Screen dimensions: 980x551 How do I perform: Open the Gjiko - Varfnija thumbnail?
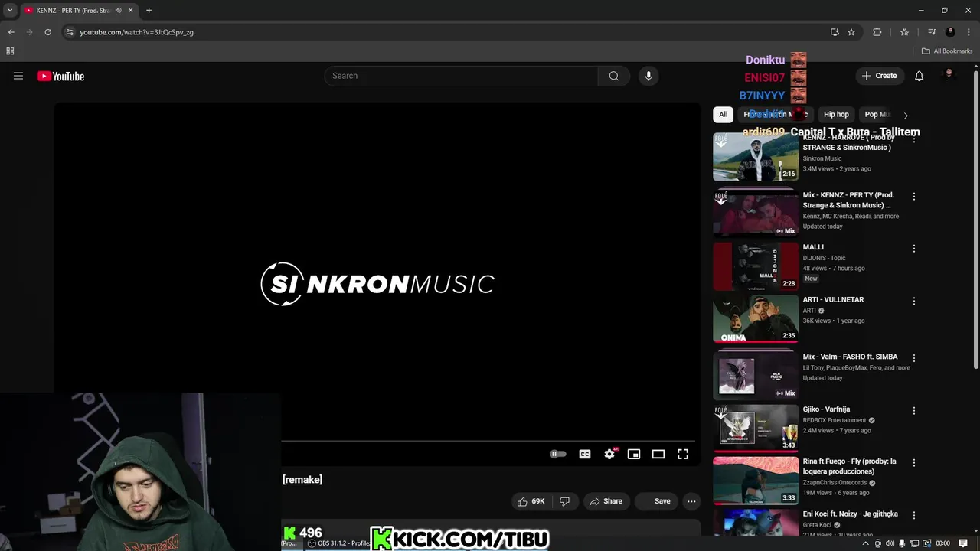[x=756, y=428]
